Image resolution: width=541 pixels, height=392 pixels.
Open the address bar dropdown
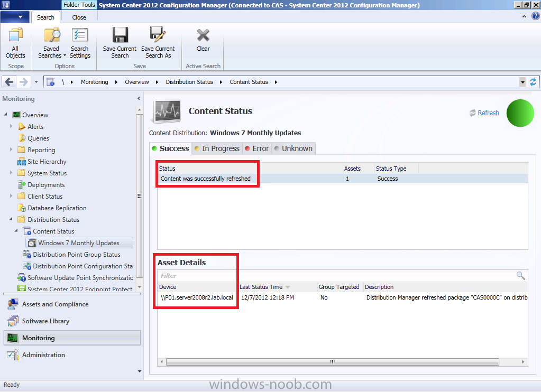point(522,82)
